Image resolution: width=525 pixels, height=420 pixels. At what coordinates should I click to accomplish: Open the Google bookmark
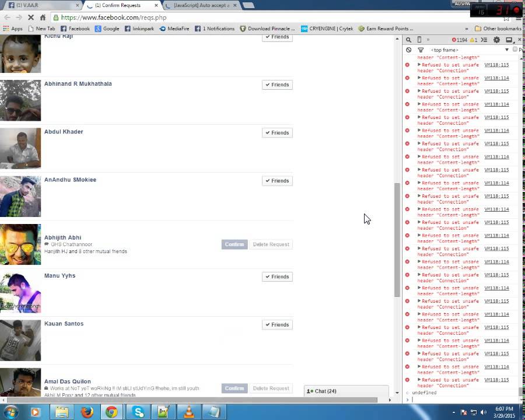tap(107, 29)
